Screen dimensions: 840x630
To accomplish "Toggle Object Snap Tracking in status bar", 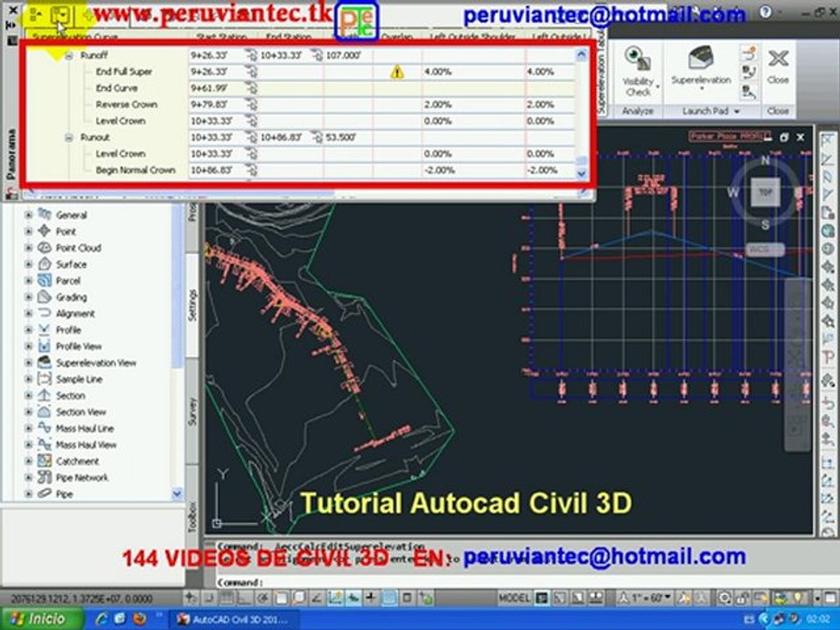I will [x=317, y=598].
